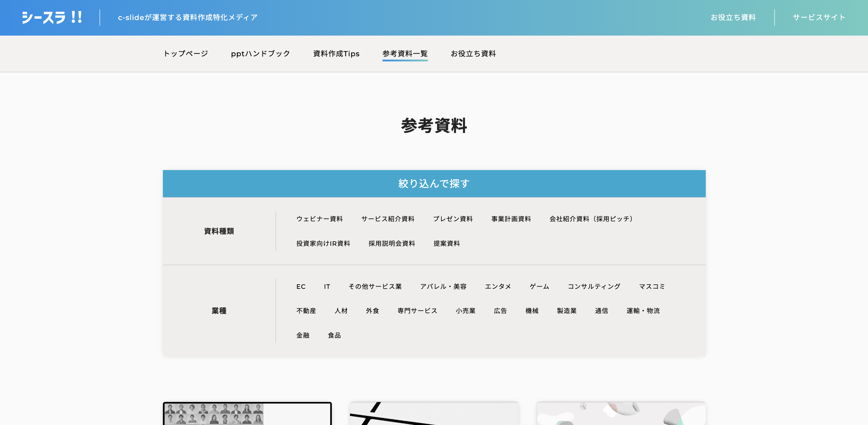The width and height of the screenshot is (868, 425).
Task: Switch to the 参考資料一覧 tab
Action: pyautogui.click(x=405, y=54)
